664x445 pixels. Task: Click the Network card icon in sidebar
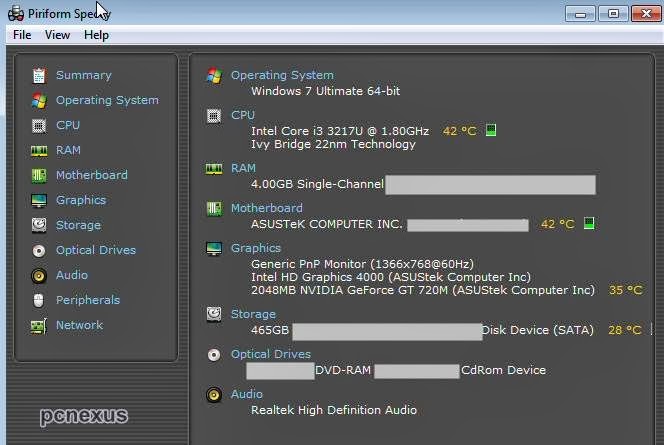point(39,326)
